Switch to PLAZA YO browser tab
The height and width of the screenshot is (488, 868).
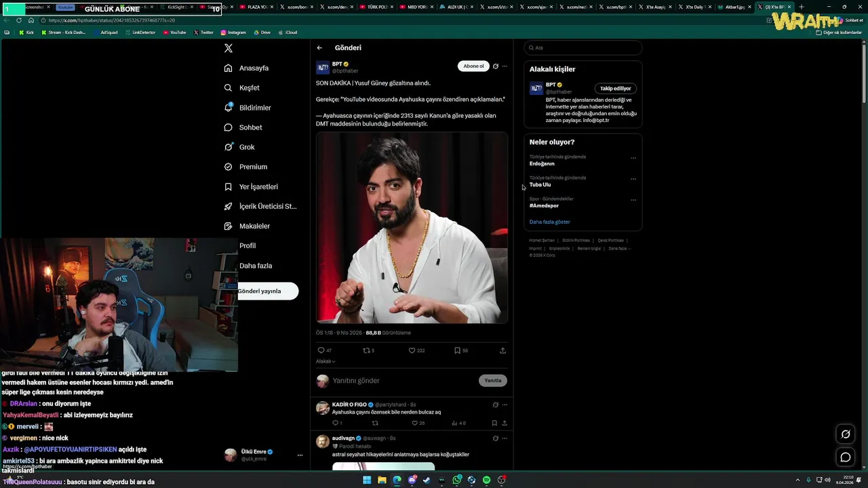[256, 7]
